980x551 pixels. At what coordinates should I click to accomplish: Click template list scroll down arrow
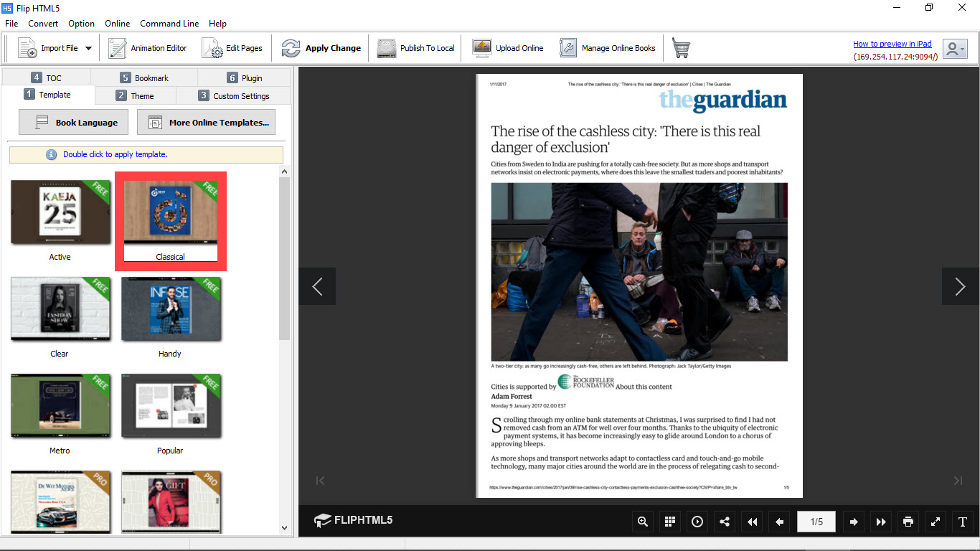pos(284,528)
